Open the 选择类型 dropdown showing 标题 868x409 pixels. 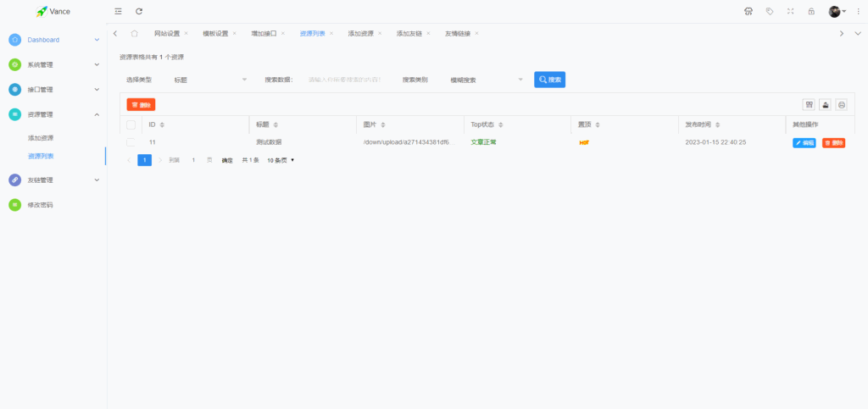(209, 80)
